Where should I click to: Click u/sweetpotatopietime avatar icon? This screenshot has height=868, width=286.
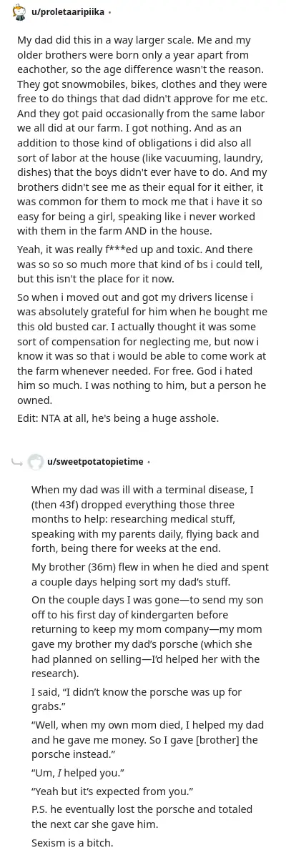click(36, 462)
